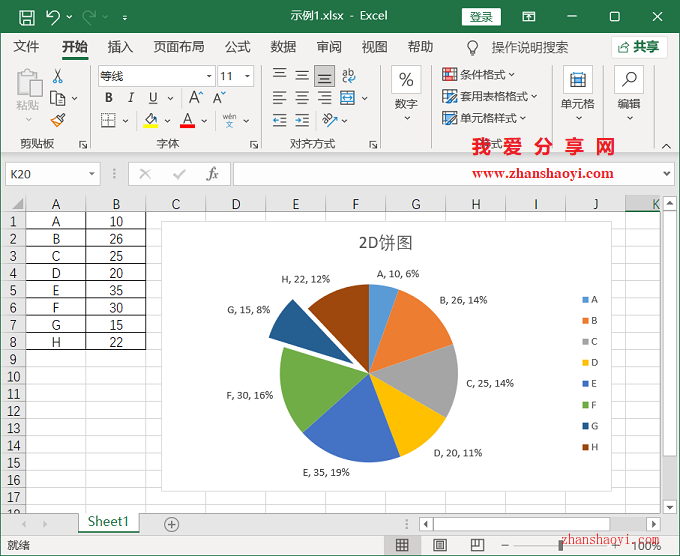Expand the Name Box dropdown
Image resolution: width=680 pixels, height=556 pixels.
click(92, 174)
